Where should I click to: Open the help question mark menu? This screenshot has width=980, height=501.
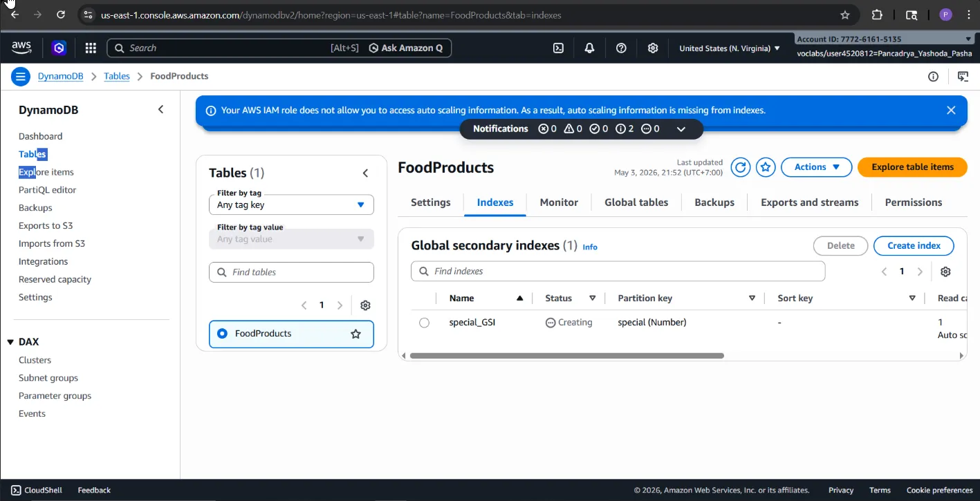621,48
